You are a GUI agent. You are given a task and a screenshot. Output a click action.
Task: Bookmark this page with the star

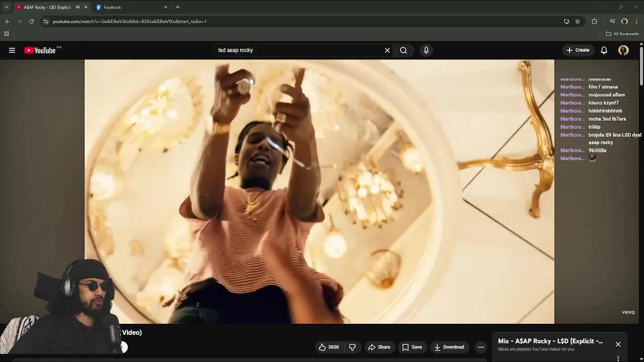578,22
